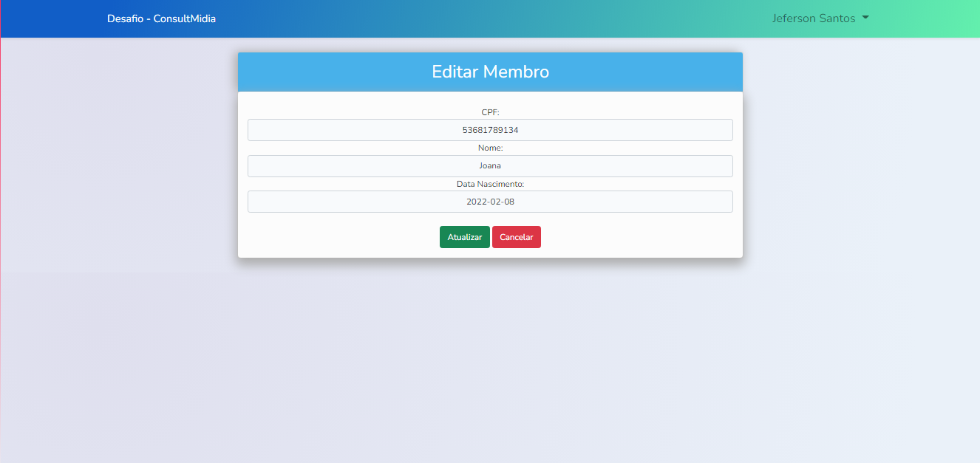Viewport: 980px width, 463px height.
Task: Click the CPF: label
Action: pyautogui.click(x=490, y=112)
